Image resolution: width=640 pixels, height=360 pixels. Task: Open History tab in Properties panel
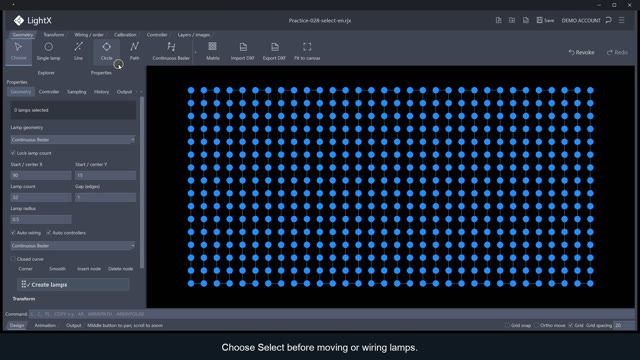[x=101, y=92]
